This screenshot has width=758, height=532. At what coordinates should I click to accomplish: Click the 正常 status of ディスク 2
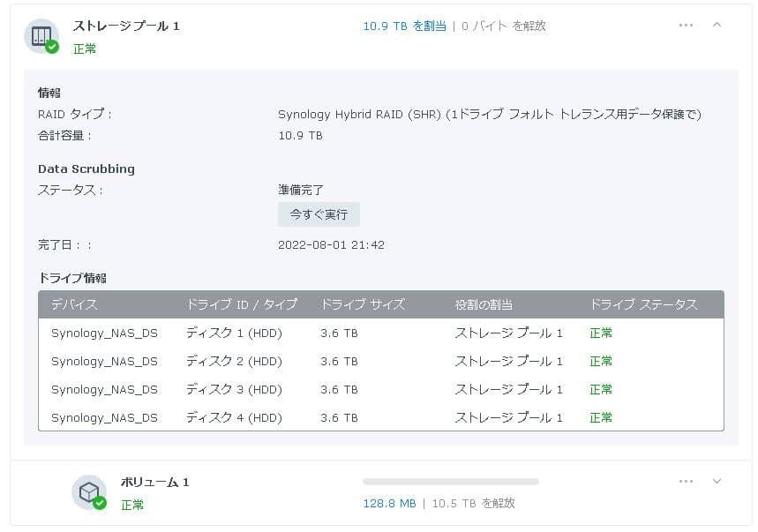coord(601,361)
